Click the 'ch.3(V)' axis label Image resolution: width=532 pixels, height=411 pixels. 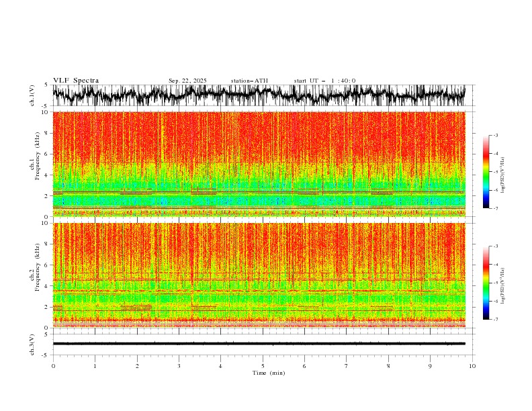coord(32,345)
